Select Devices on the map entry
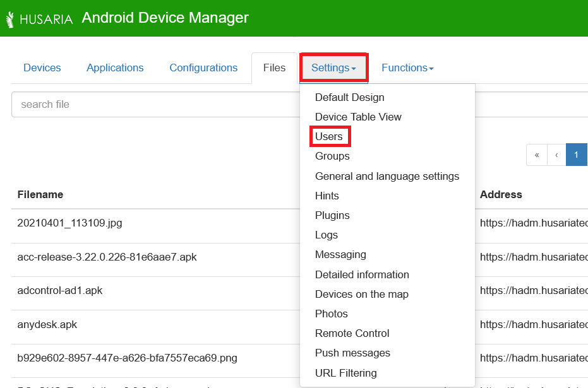 pyautogui.click(x=361, y=294)
